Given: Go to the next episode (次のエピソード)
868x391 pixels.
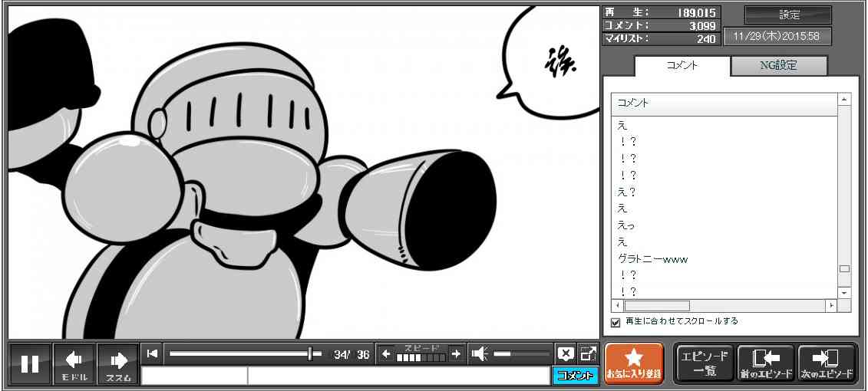Looking at the screenshot, I should pyautogui.click(x=827, y=363).
